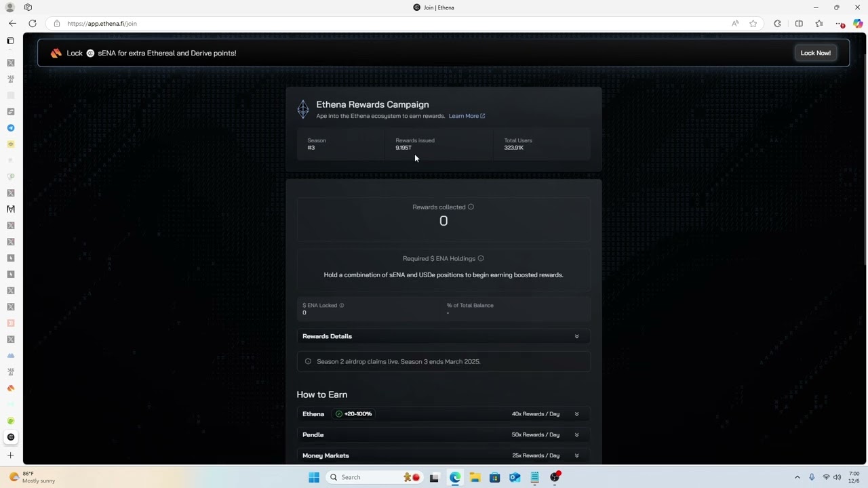The image size is (868, 488).
Task: Open a new tab with plus
Action: 10,455
